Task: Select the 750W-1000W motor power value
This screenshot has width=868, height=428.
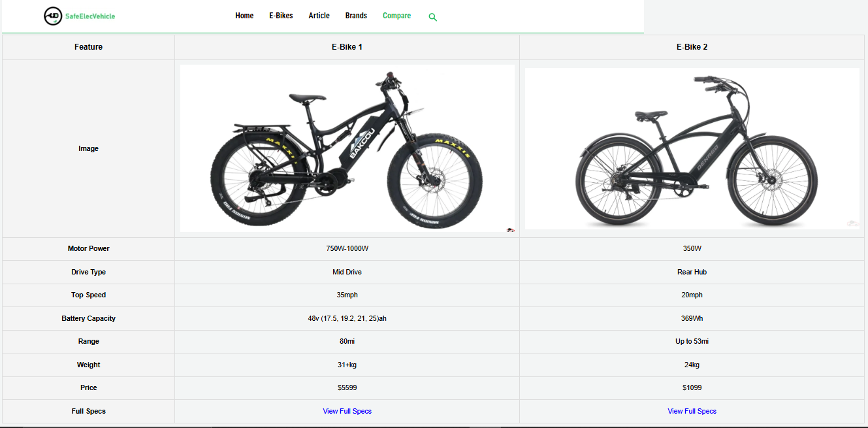Action: click(x=347, y=248)
